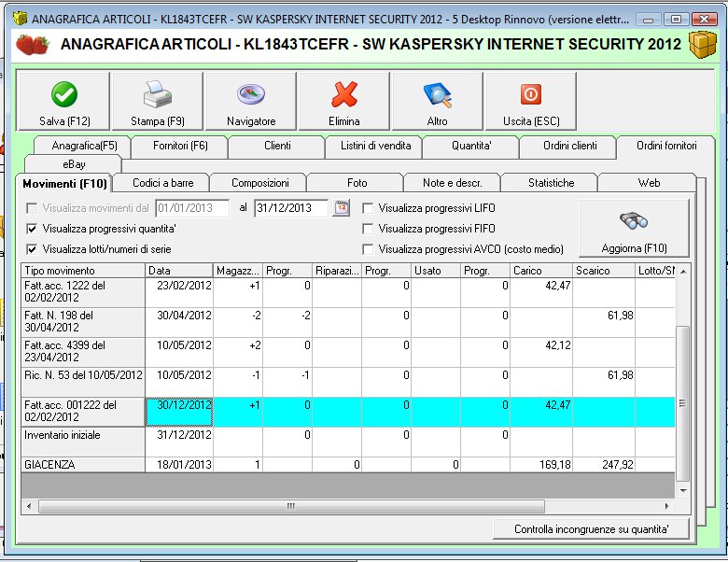The height and width of the screenshot is (562, 728).
Task: Click the compass Navigatore icon
Action: tap(251, 94)
